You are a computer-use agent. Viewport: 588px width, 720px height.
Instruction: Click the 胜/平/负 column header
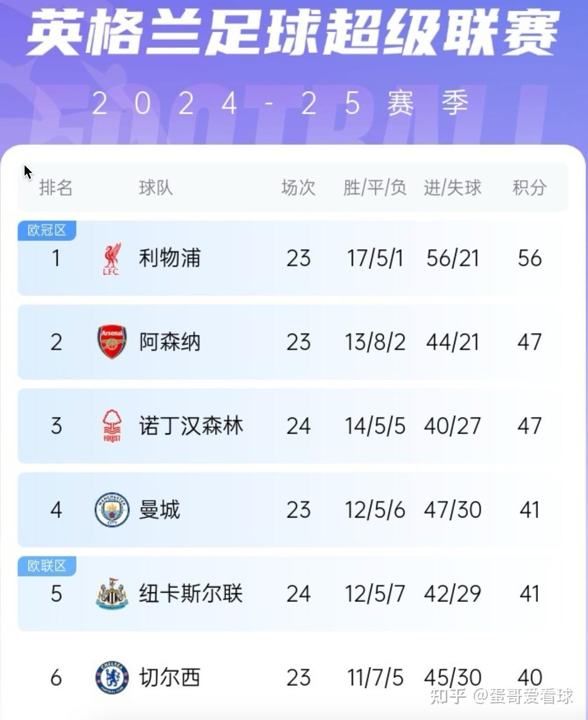(374, 187)
